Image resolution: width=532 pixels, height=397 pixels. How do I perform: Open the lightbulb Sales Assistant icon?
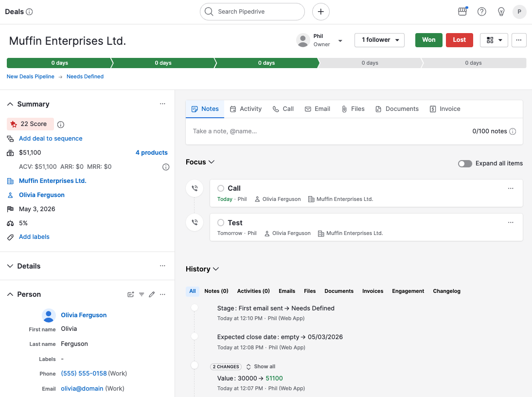(x=501, y=12)
